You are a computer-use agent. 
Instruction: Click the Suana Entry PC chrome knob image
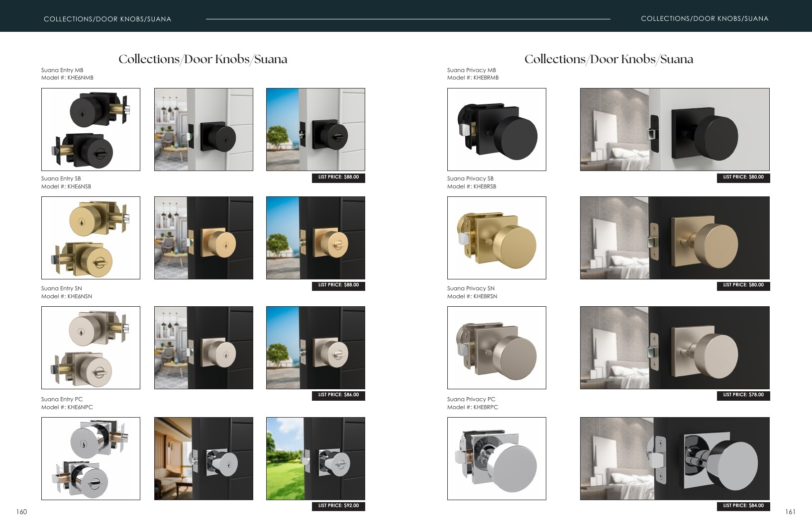pyautogui.click(x=91, y=458)
